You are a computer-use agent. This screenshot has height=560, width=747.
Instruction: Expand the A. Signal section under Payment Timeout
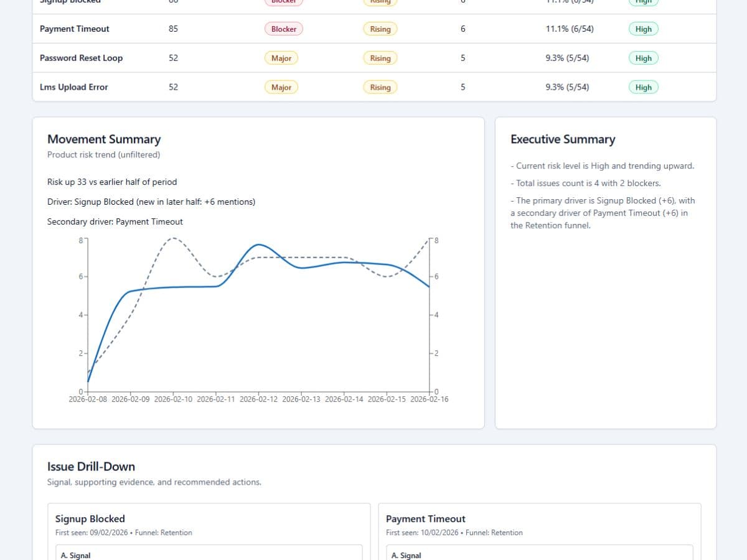point(538,554)
